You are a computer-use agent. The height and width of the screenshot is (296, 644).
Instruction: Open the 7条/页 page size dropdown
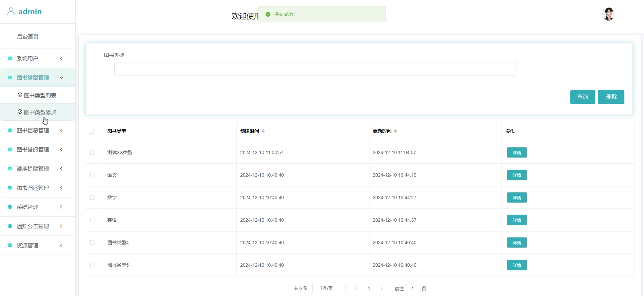(329, 288)
